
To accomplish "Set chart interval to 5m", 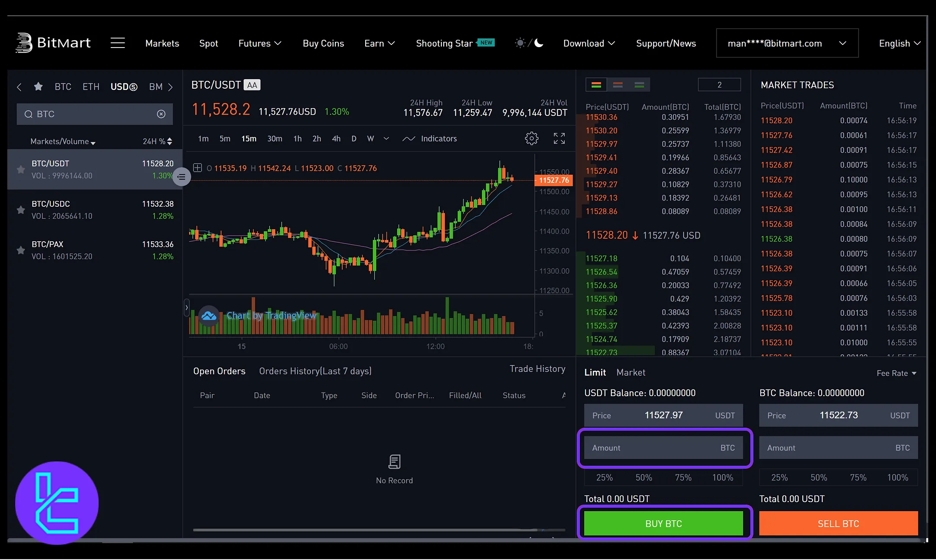I will pyautogui.click(x=225, y=139).
